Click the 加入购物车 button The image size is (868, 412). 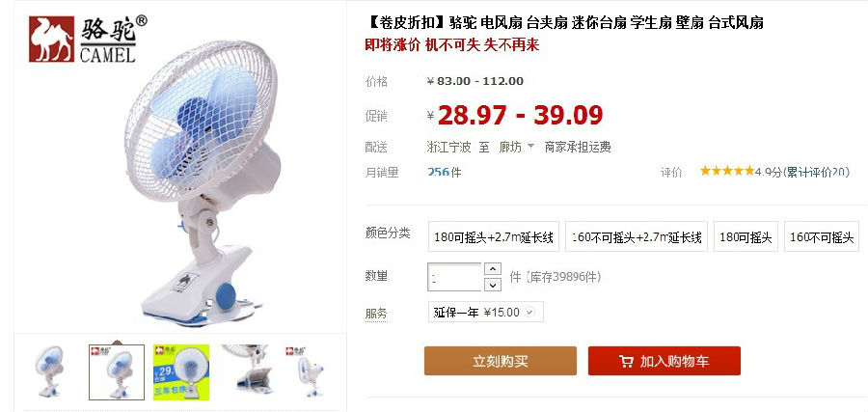665,361
